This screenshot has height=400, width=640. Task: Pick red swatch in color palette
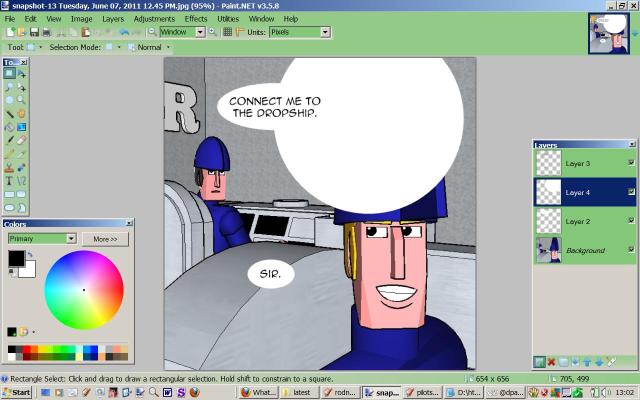point(24,349)
